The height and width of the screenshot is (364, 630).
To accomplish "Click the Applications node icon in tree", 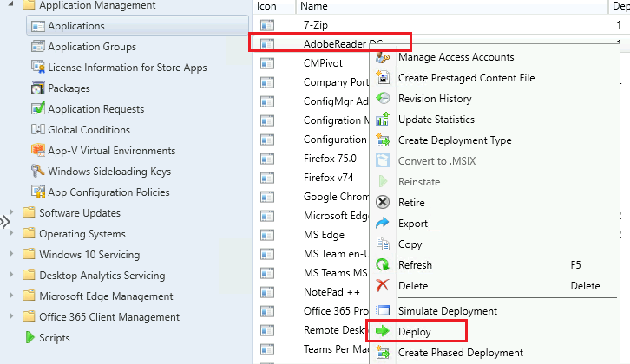I will click(x=38, y=26).
